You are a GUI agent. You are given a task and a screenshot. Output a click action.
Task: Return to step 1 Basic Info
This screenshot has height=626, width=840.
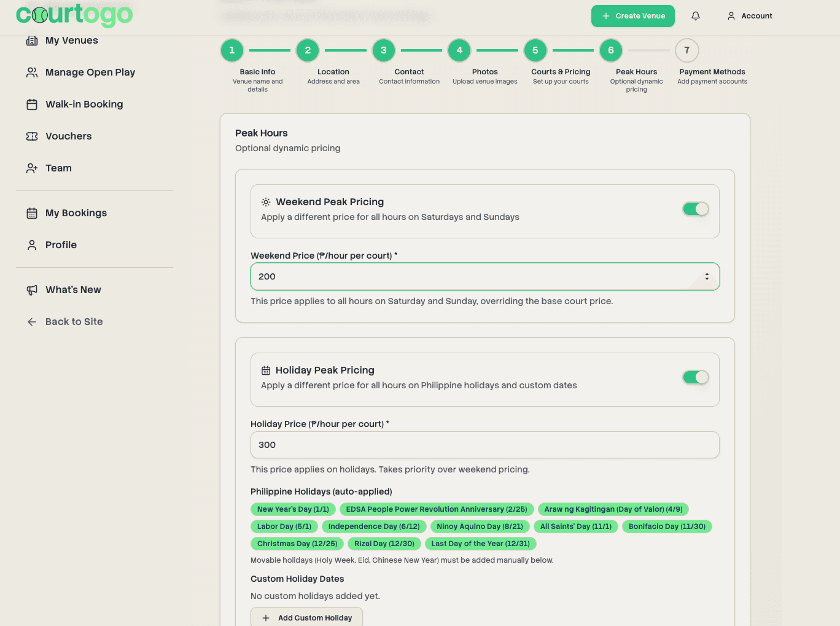[x=232, y=50]
